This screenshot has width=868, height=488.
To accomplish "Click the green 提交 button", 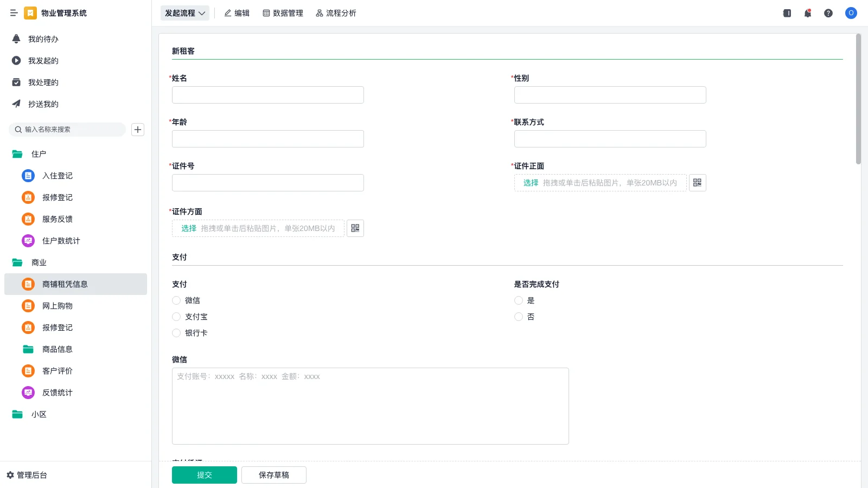I will coord(204,475).
